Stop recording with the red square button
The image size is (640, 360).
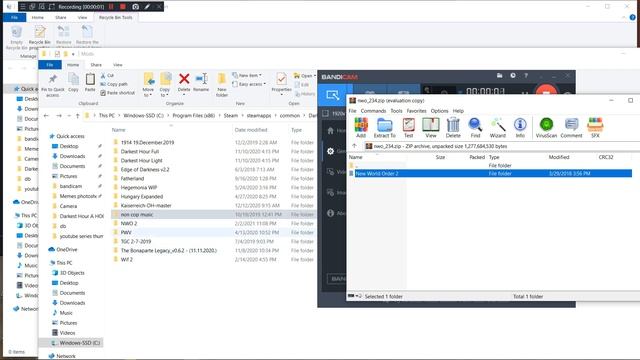coord(122,7)
